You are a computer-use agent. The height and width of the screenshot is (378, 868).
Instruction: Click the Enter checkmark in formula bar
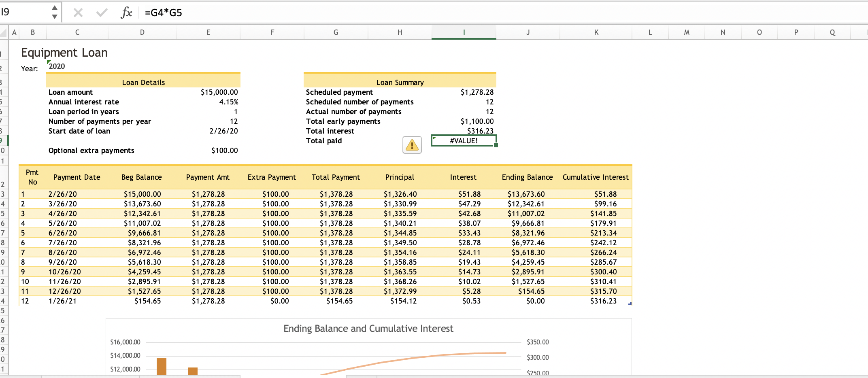pos(102,13)
